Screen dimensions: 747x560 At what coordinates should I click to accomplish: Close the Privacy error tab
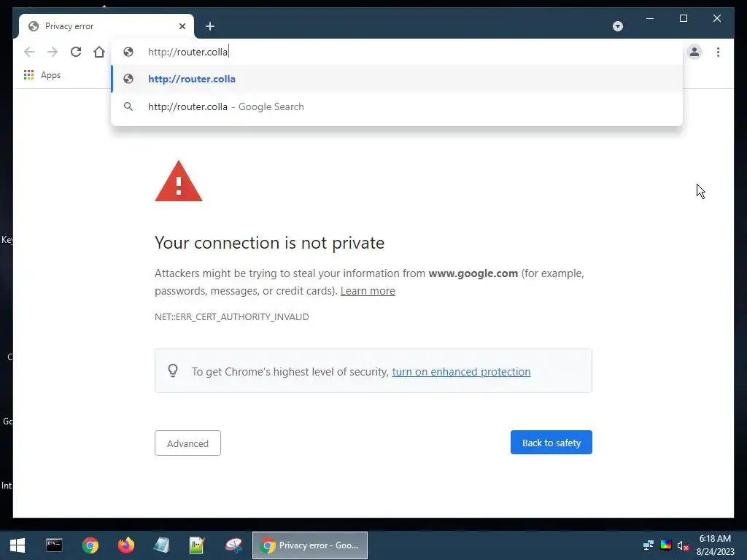tap(182, 26)
